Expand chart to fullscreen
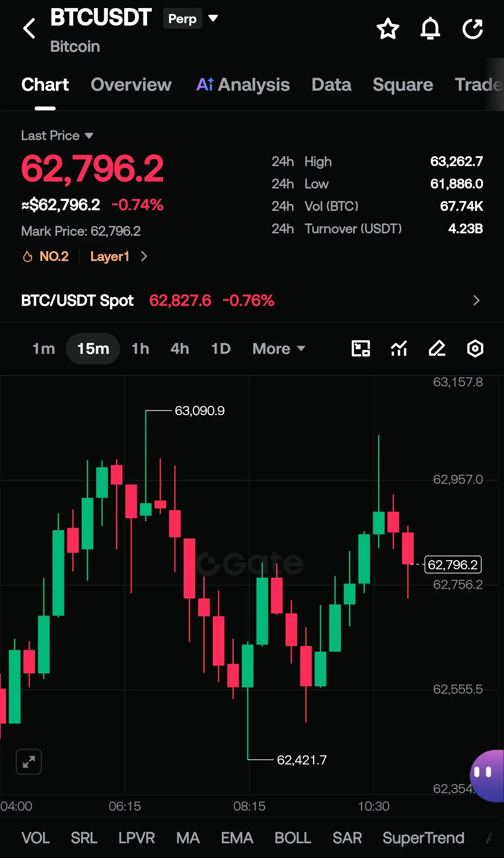Image resolution: width=504 pixels, height=858 pixels. tap(29, 762)
